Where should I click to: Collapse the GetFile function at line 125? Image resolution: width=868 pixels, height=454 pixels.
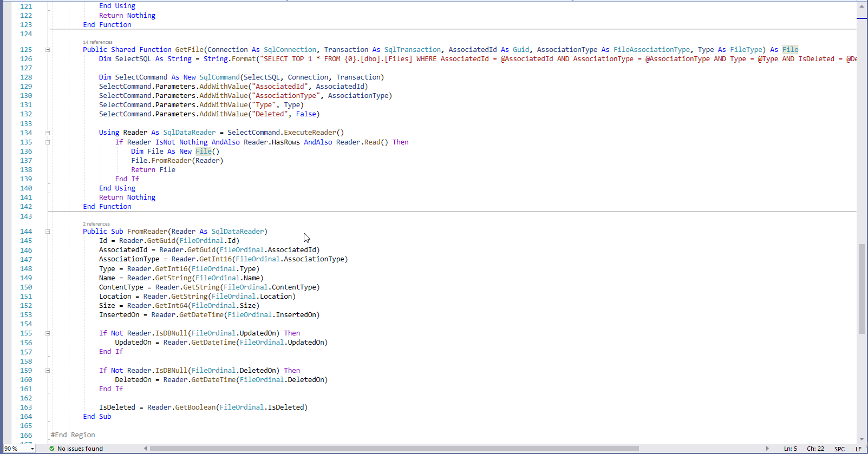point(48,50)
